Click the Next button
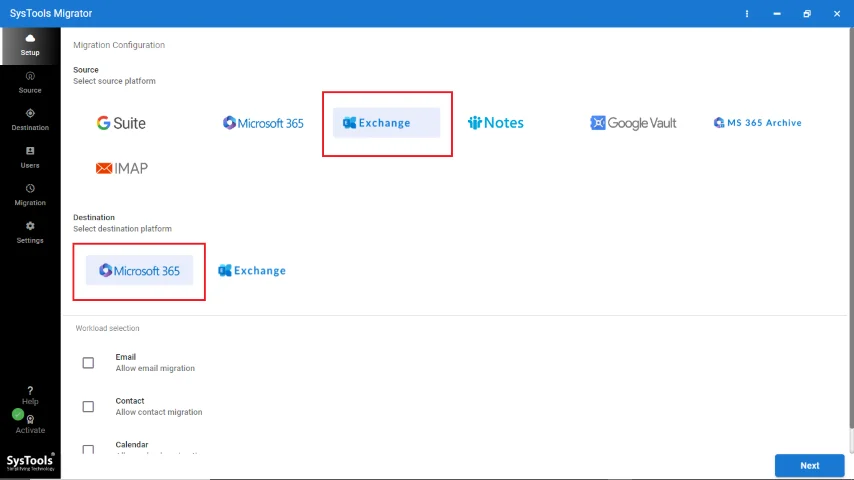Viewport: 854px width, 480px height. coord(809,466)
